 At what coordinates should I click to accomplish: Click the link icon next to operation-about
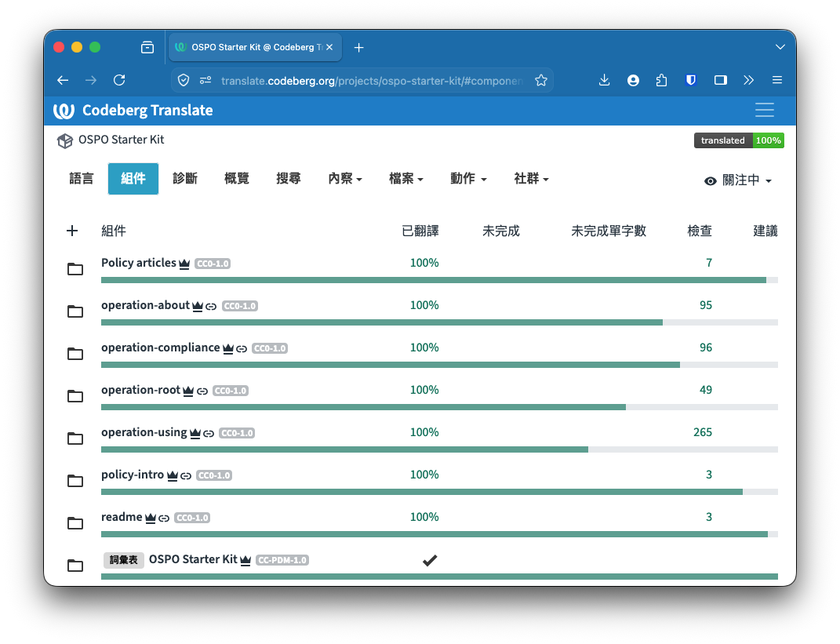click(x=211, y=307)
